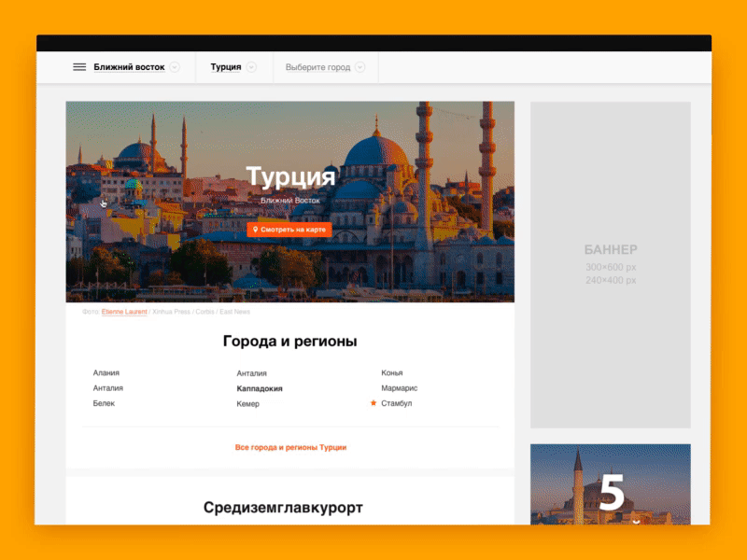This screenshot has height=560, width=747.
Task: Open the Стамбул city link
Action: coord(396,403)
